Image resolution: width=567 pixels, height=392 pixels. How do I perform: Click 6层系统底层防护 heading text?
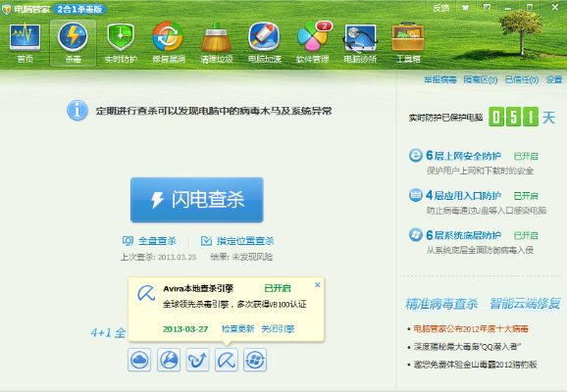(x=463, y=235)
